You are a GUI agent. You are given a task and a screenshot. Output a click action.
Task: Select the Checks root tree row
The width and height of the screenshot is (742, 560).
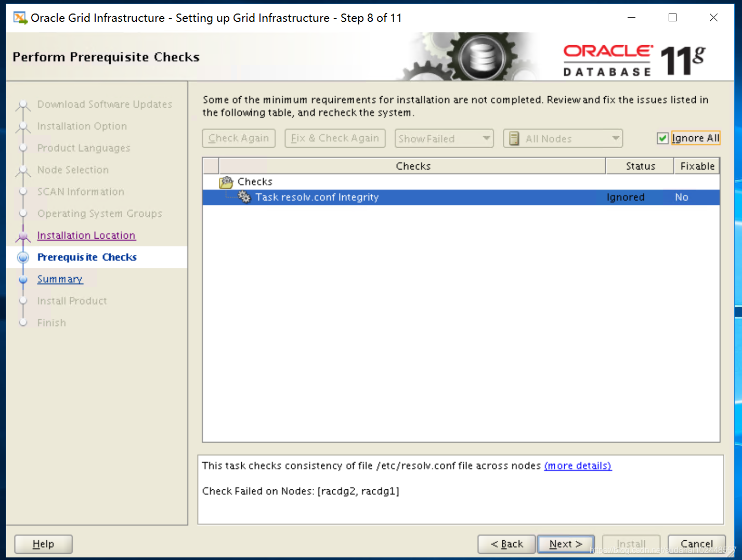pos(461,181)
